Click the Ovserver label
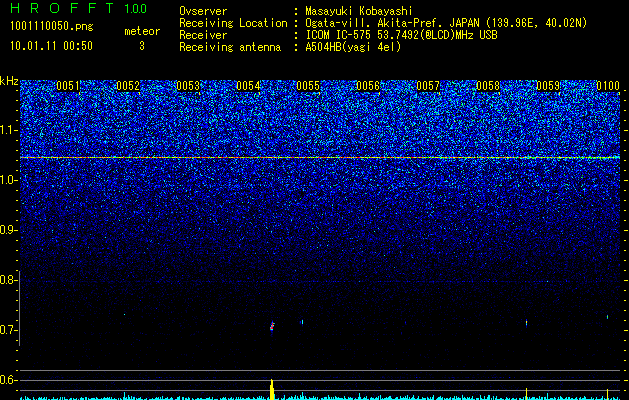 click(x=203, y=11)
